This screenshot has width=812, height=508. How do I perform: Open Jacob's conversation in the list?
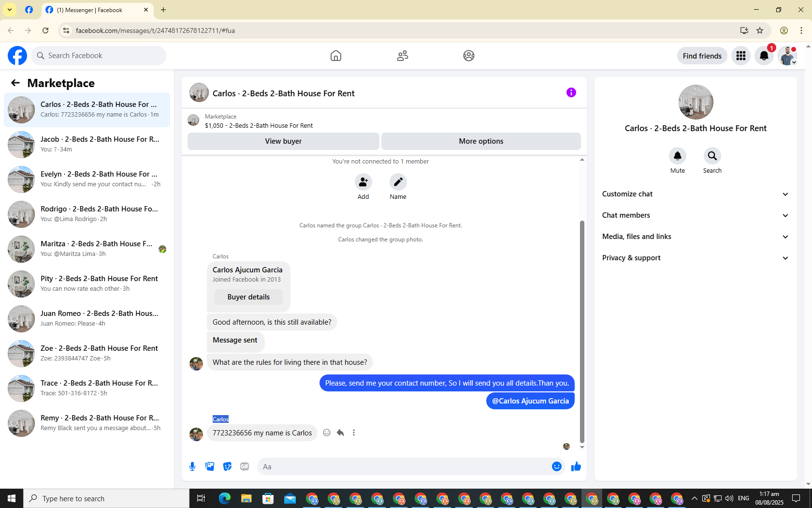tap(87, 144)
